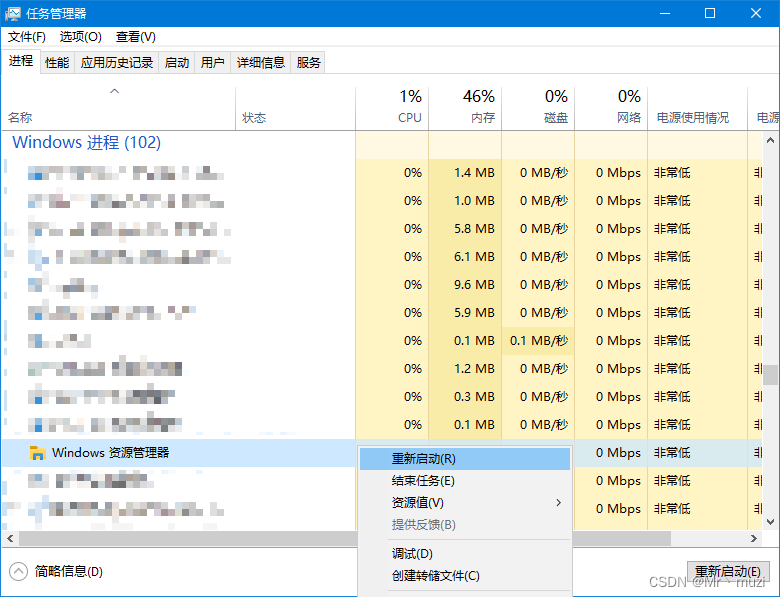Switch to the 应用历史记录 tab
780x597 pixels.
point(117,63)
